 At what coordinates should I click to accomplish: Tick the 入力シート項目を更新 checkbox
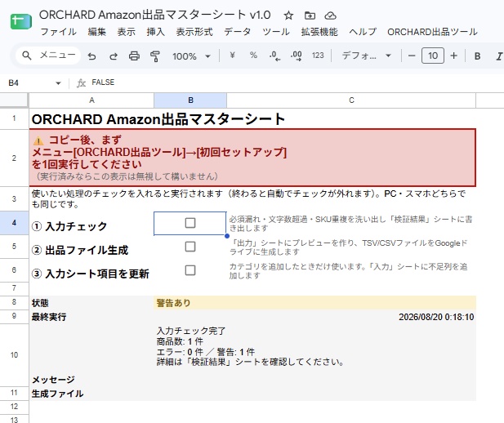click(x=190, y=270)
